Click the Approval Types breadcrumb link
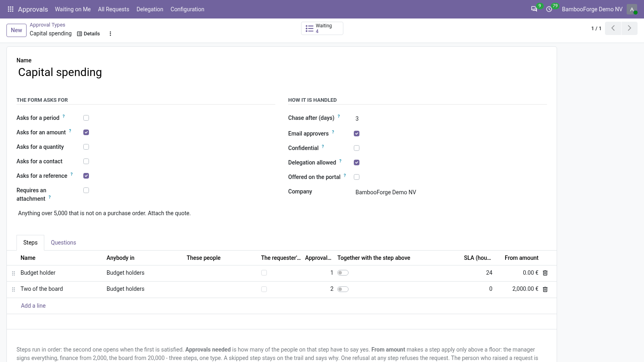Image resolution: width=644 pixels, height=362 pixels. pyautogui.click(x=47, y=25)
